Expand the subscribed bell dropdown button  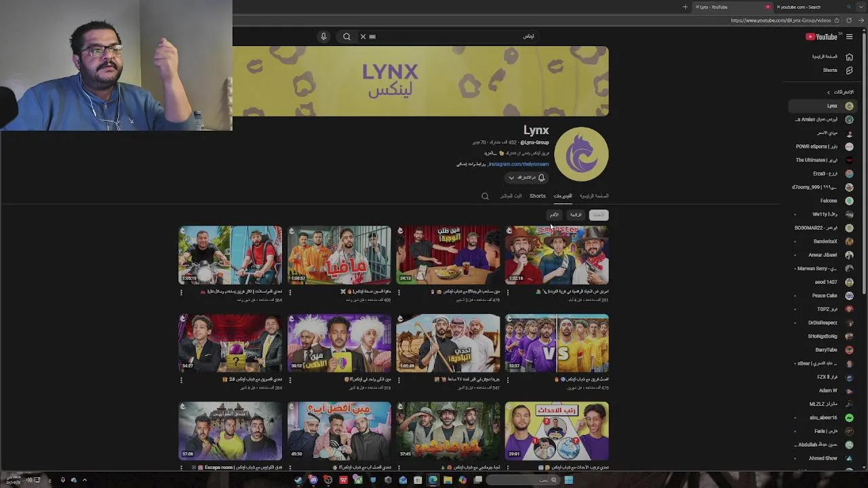pos(526,178)
